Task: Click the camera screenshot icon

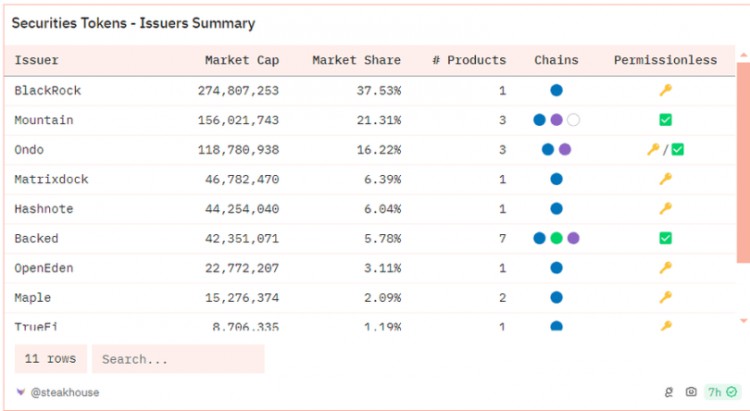Action: point(691,392)
